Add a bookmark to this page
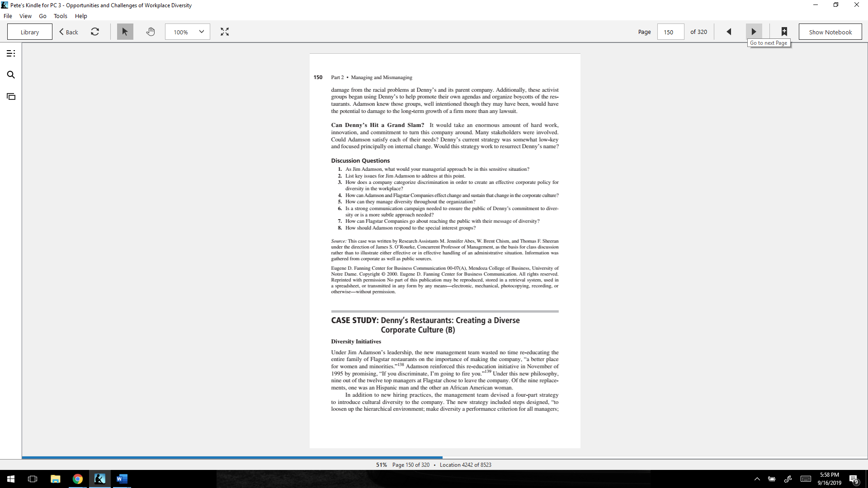This screenshot has width=868, height=488. [784, 32]
